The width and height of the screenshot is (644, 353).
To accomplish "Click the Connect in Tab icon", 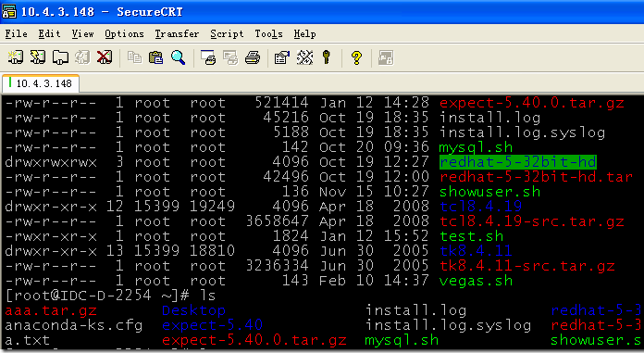I will [60, 57].
